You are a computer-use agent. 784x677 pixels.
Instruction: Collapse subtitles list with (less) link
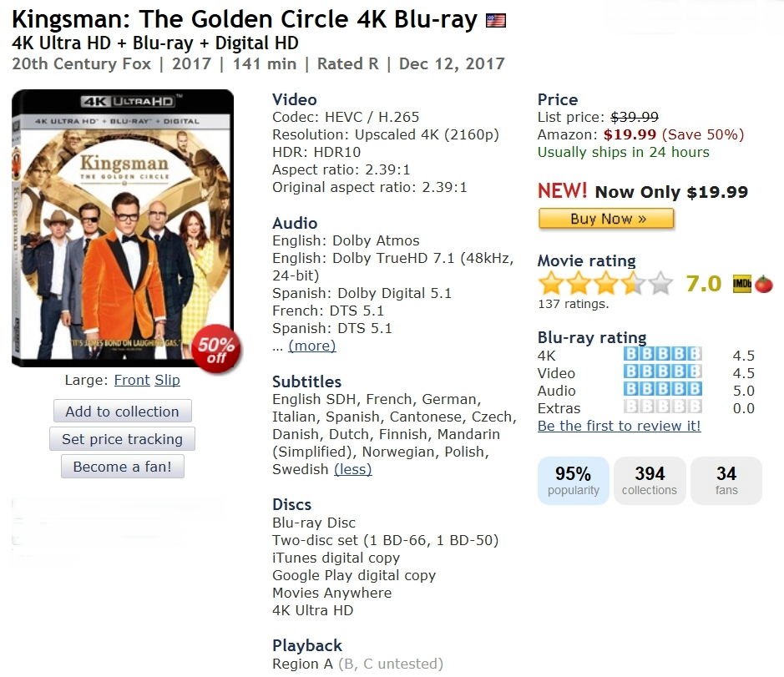tap(352, 469)
